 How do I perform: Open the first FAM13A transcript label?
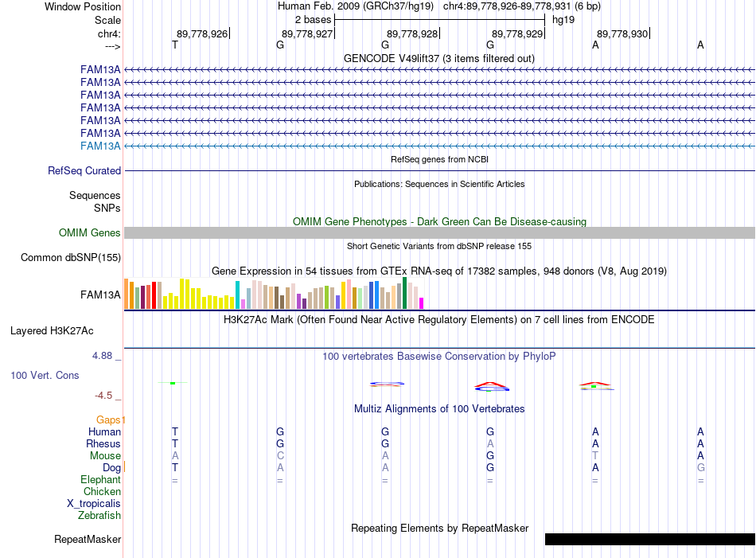click(100, 70)
